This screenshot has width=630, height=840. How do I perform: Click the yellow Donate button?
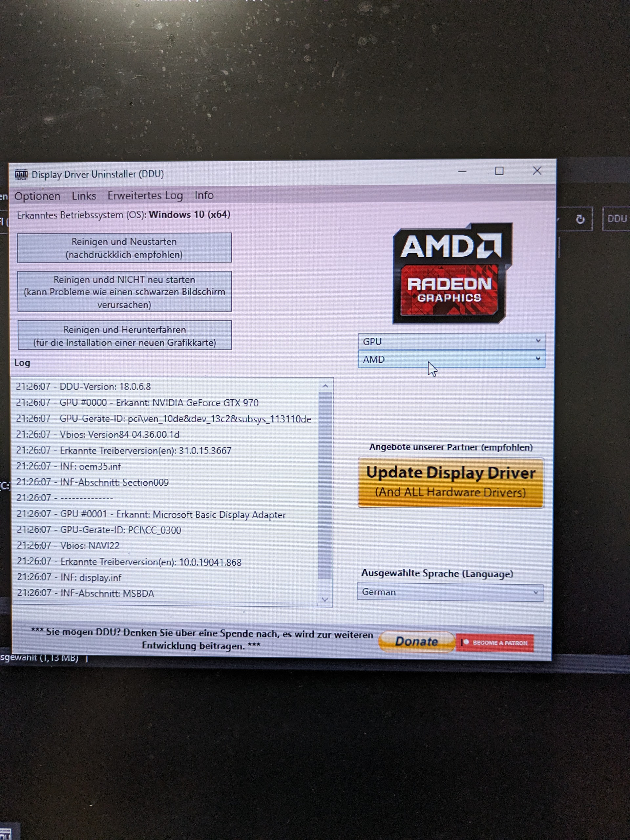[x=417, y=642]
